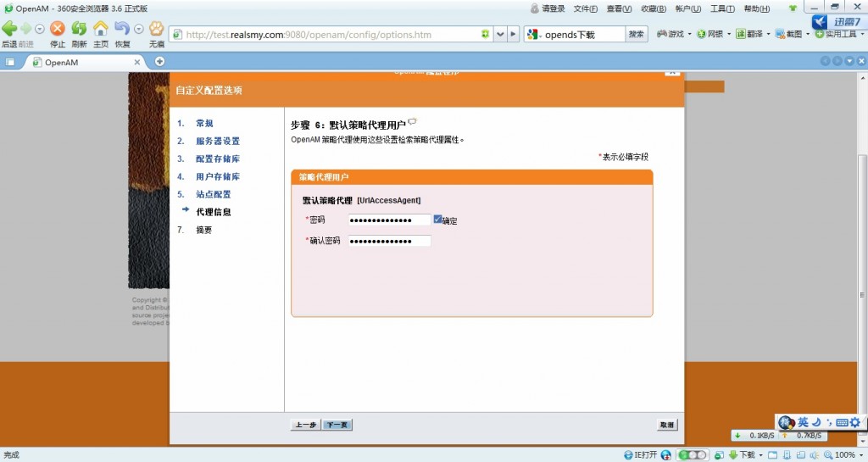Go to step 1 常规
The image size is (868, 462).
pyautogui.click(x=204, y=123)
